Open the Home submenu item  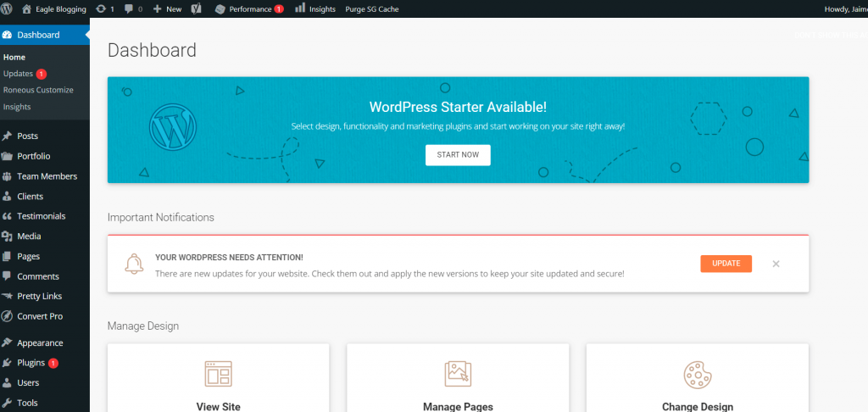pos(14,57)
